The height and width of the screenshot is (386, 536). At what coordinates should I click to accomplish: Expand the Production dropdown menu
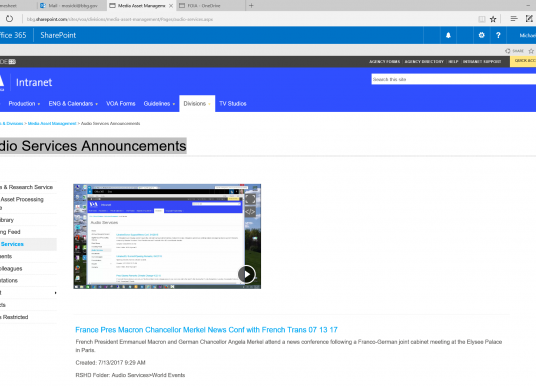pyautogui.click(x=24, y=104)
